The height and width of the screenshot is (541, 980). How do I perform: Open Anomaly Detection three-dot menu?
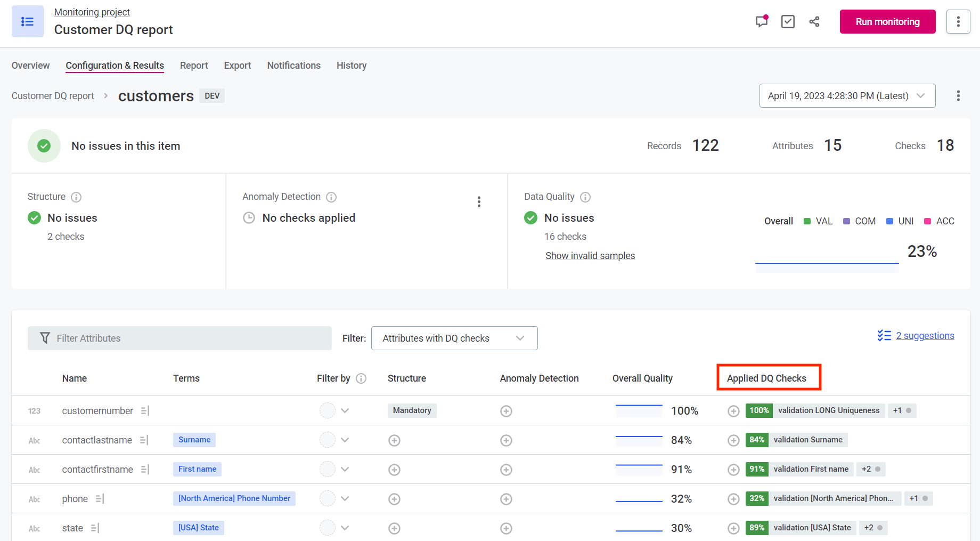pyautogui.click(x=479, y=201)
